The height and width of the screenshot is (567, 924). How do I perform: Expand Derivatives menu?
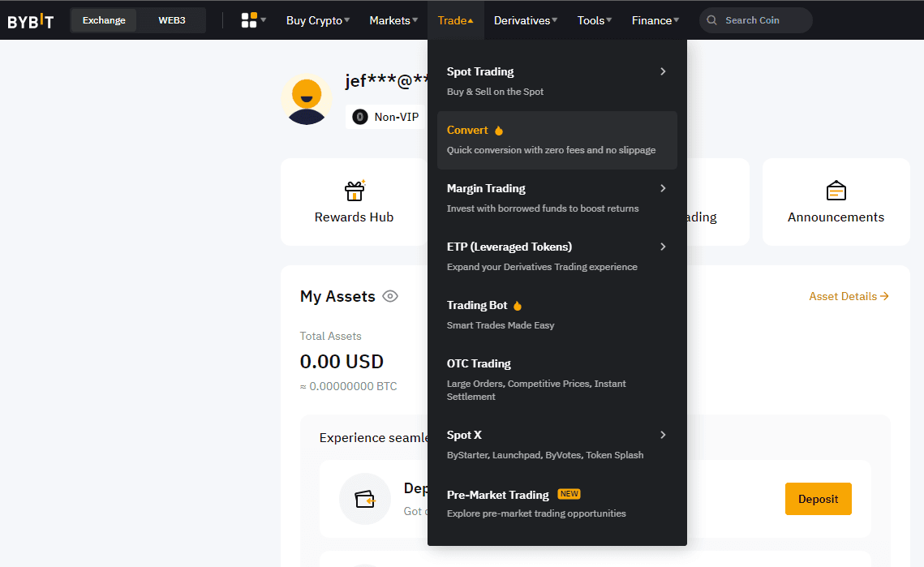pyautogui.click(x=525, y=20)
